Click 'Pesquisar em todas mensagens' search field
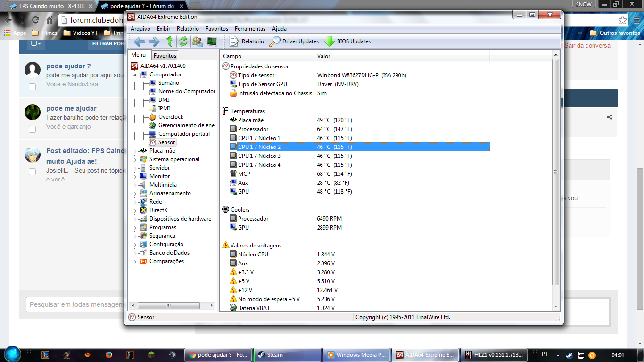 [x=75, y=304]
